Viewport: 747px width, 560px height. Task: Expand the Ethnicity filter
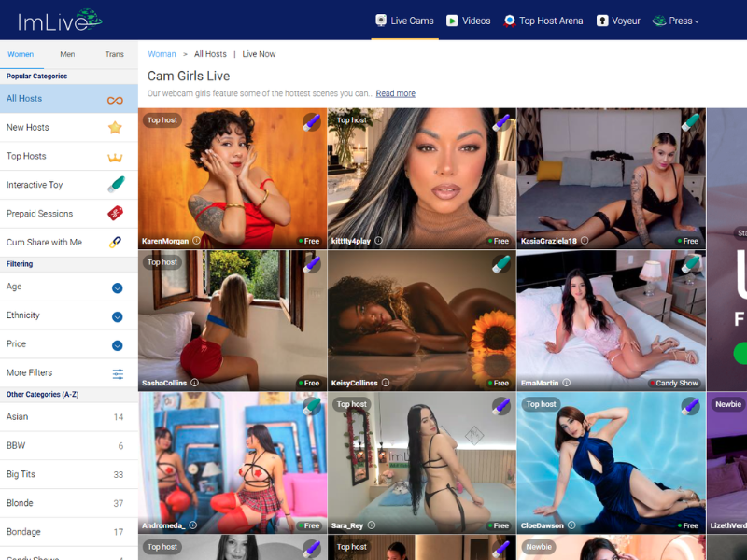(118, 316)
